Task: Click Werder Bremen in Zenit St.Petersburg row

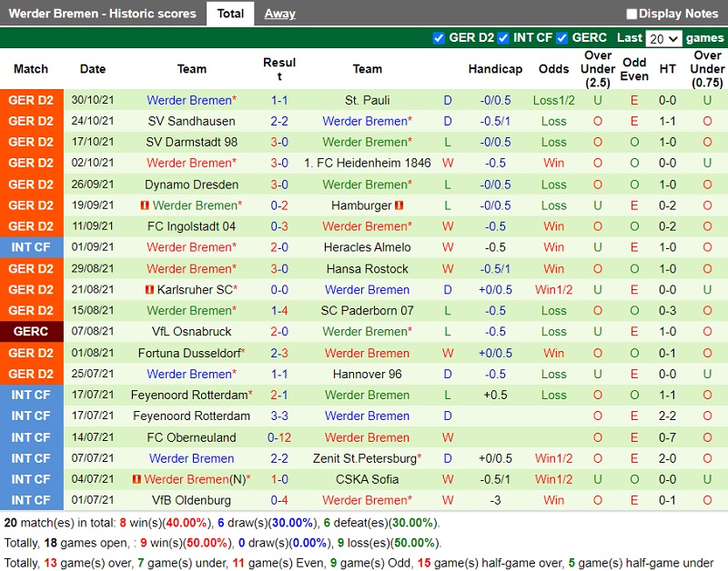Action: 191,458
